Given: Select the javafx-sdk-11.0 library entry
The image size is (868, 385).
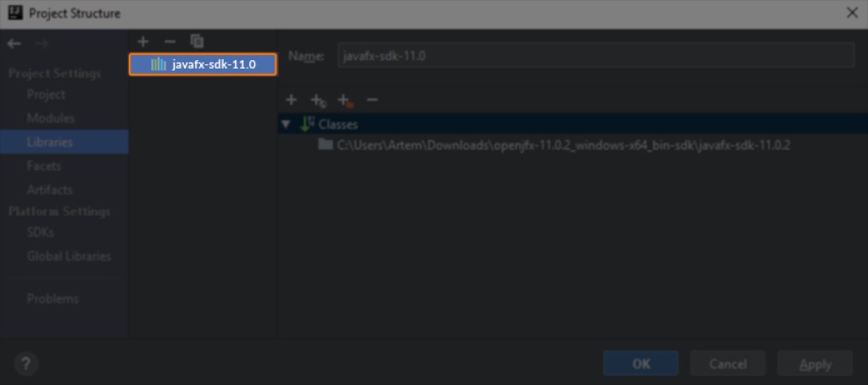Looking at the screenshot, I should pos(203,64).
